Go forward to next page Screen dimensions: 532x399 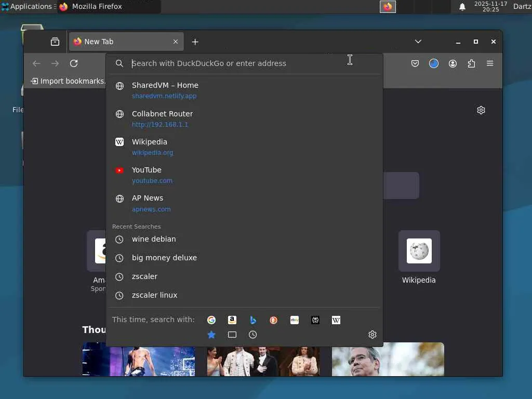tap(55, 63)
